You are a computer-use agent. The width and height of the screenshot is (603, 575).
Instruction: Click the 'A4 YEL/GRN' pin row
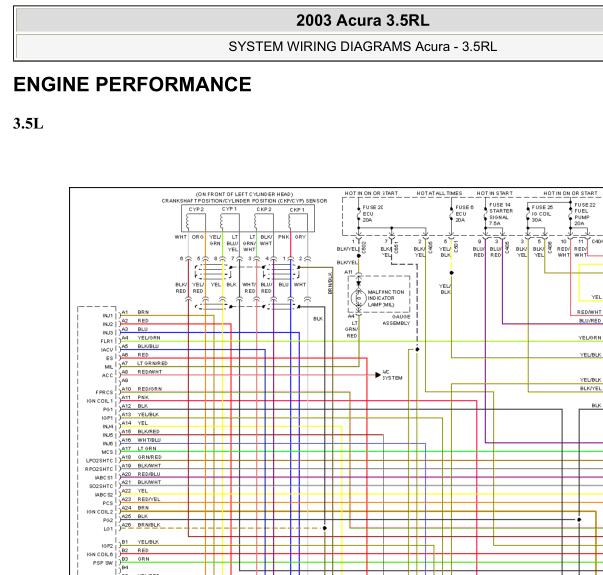pos(141,338)
